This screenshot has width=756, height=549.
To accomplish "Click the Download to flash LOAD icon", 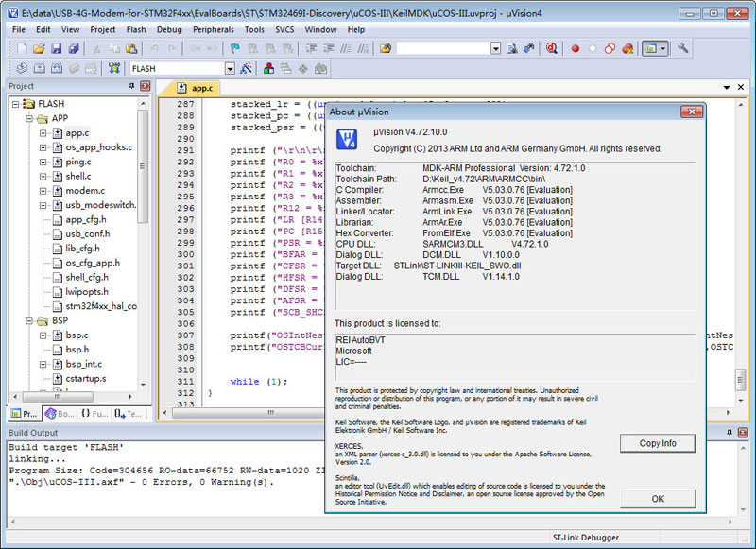I will click(x=113, y=69).
